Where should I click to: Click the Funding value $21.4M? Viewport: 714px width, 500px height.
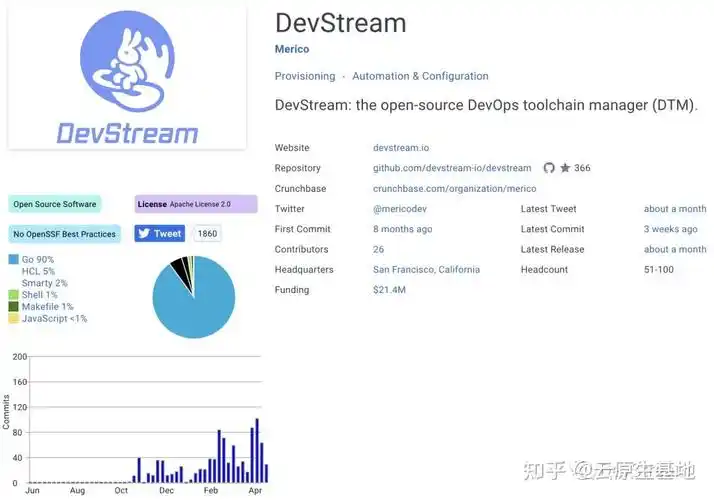tap(389, 290)
